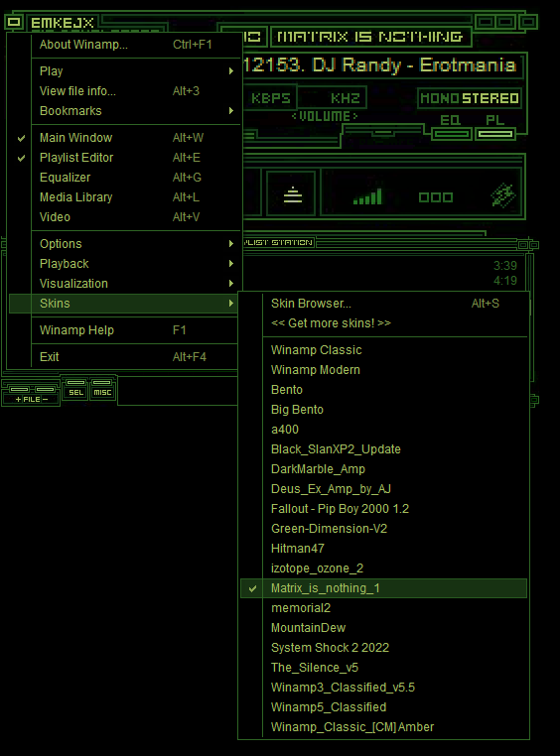Click the lightning bolt icon in main window
560x756 pixels.
tap(503, 195)
